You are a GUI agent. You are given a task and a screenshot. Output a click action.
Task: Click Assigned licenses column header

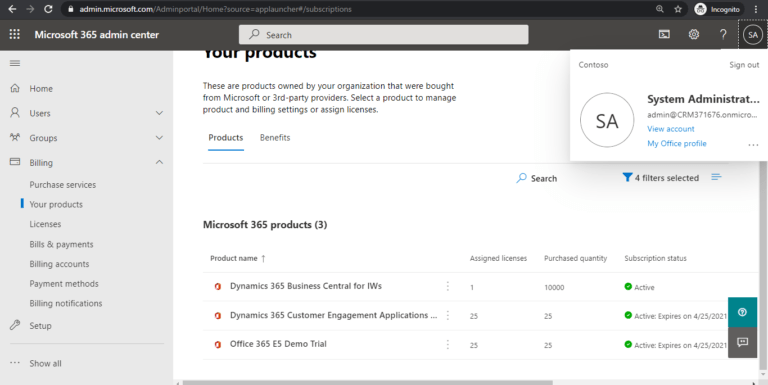pos(498,258)
